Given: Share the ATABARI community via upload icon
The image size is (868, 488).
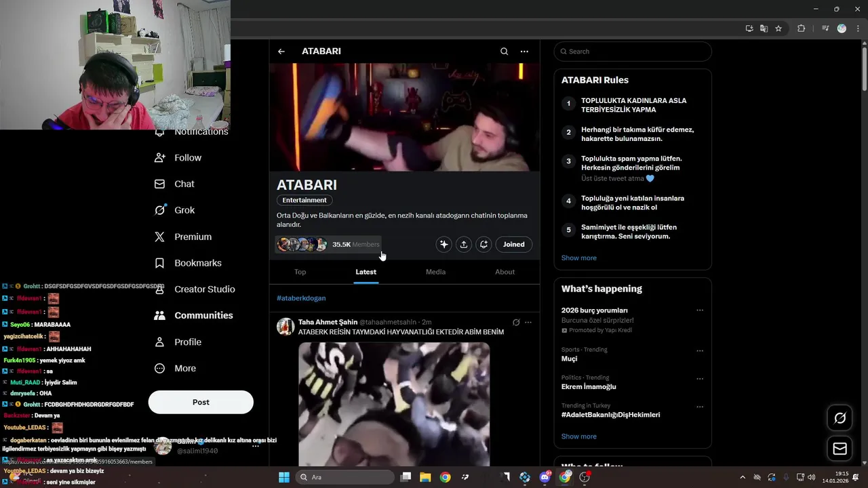Looking at the screenshot, I should [x=464, y=244].
